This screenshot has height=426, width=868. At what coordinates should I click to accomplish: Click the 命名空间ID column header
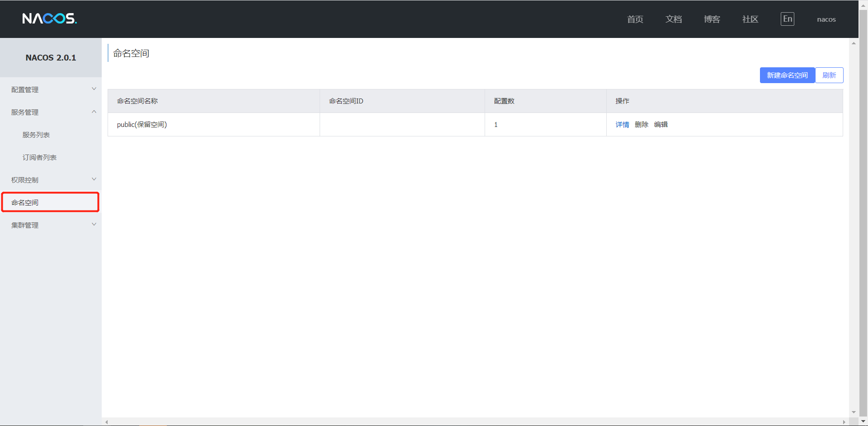402,101
